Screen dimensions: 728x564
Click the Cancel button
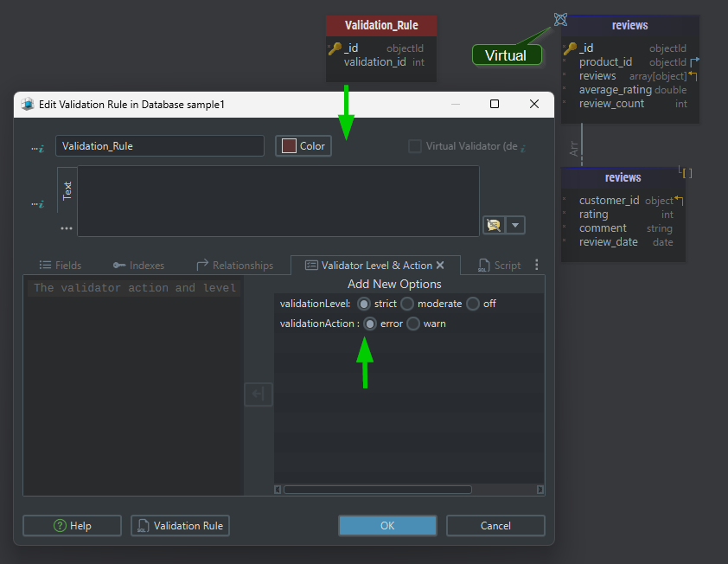click(x=495, y=525)
